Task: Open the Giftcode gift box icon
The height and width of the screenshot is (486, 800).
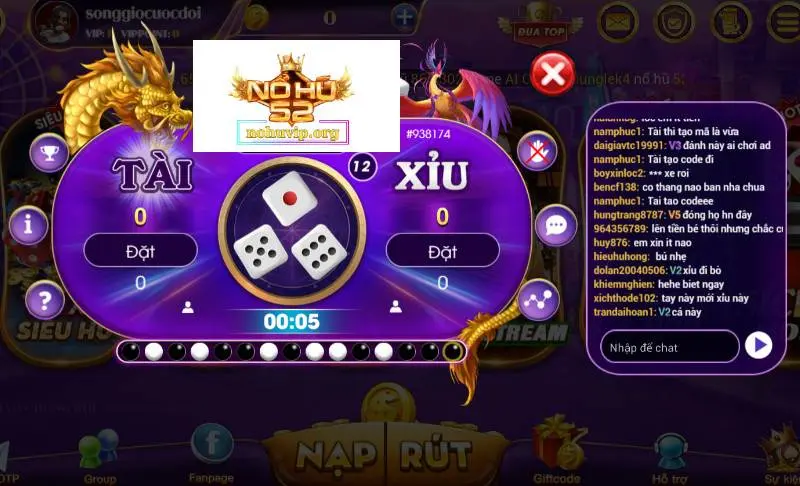Action: [557, 444]
